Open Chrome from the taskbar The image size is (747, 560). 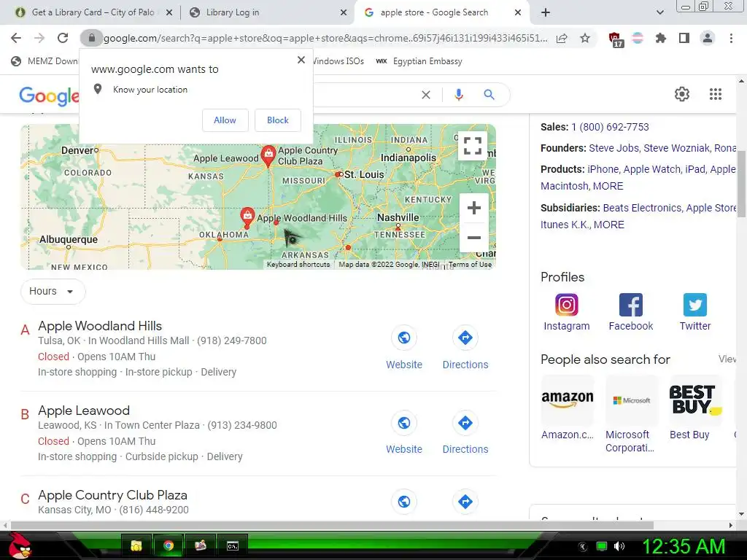coord(169,545)
